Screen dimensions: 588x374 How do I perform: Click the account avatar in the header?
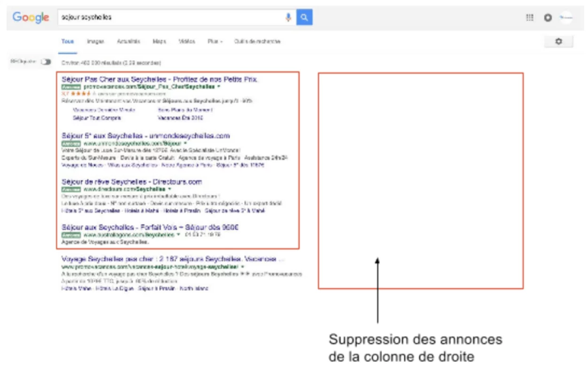point(566,17)
